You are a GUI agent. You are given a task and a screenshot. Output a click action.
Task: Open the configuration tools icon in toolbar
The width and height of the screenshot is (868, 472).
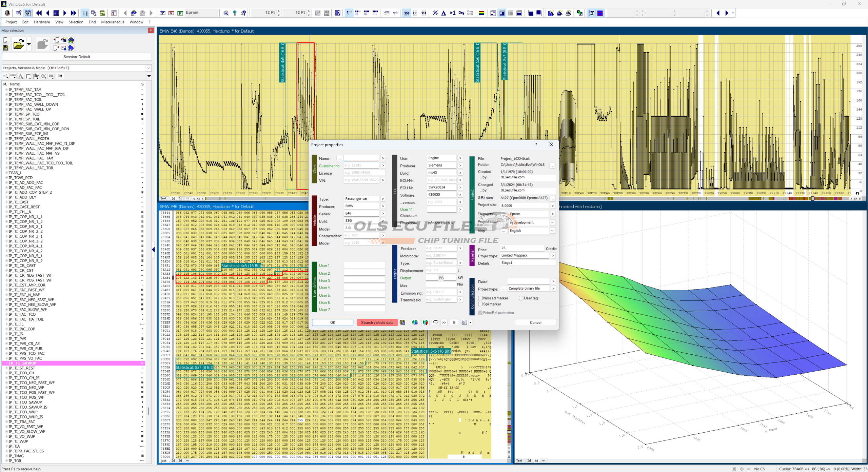coord(226,13)
